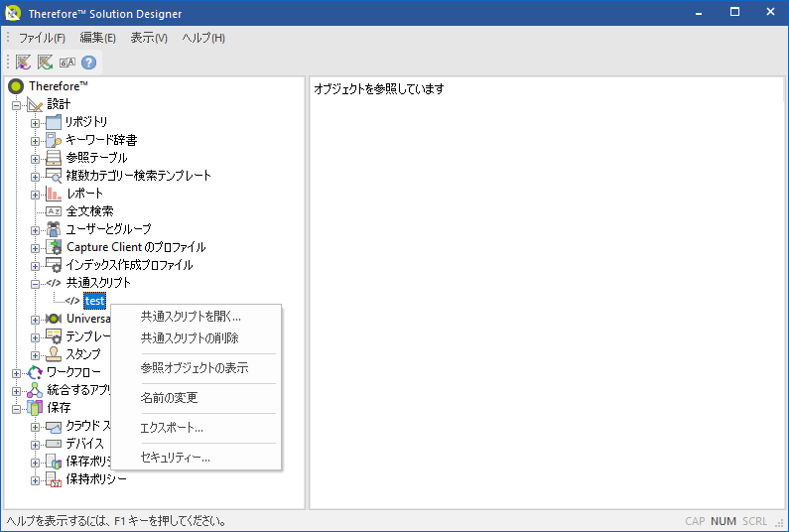The height and width of the screenshot is (532, 789).
Task: Click the 共通スクリプト code icon
Action: click(54, 283)
